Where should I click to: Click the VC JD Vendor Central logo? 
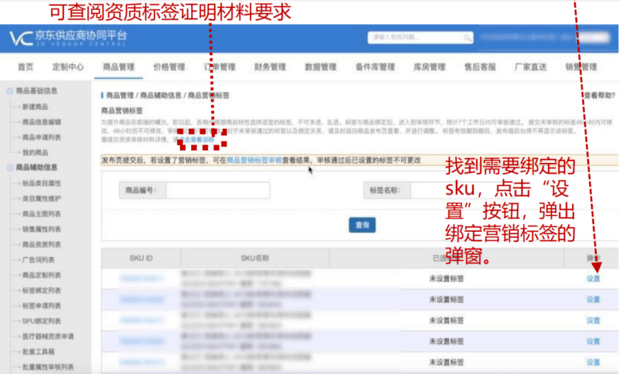tap(68, 38)
